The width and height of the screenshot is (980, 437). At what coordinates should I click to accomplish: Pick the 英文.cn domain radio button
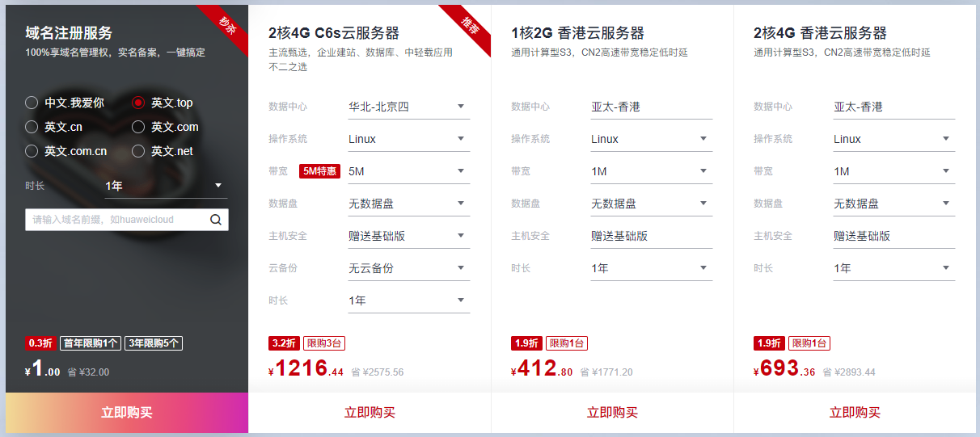click(x=32, y=127)
